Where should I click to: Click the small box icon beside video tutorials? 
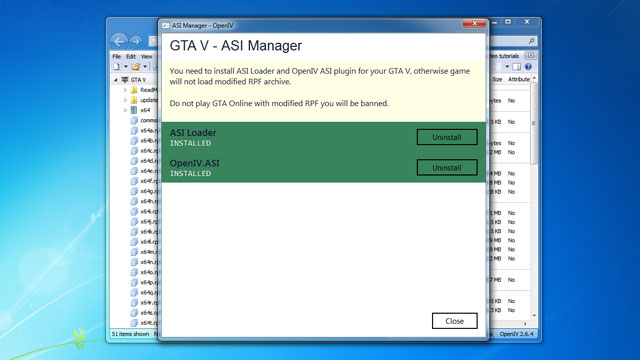point(531,56)
